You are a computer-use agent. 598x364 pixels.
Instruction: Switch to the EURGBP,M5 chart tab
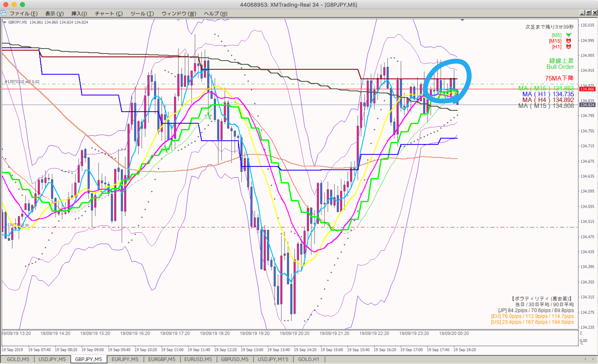[162, 359]
